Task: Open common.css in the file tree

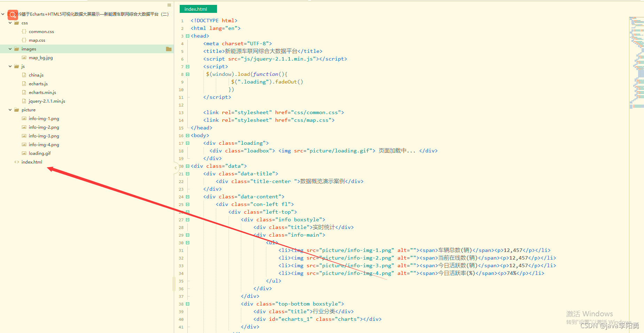Action: pyautogui.click(x=41, y=32)
